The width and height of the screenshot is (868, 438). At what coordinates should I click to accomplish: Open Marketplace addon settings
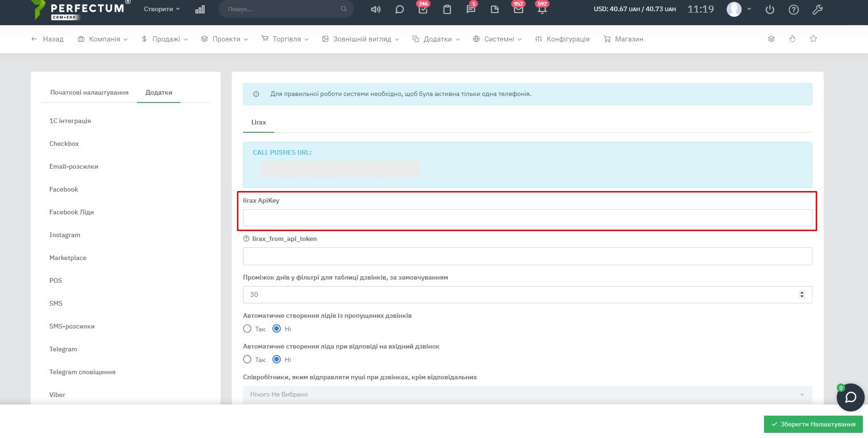68,258
